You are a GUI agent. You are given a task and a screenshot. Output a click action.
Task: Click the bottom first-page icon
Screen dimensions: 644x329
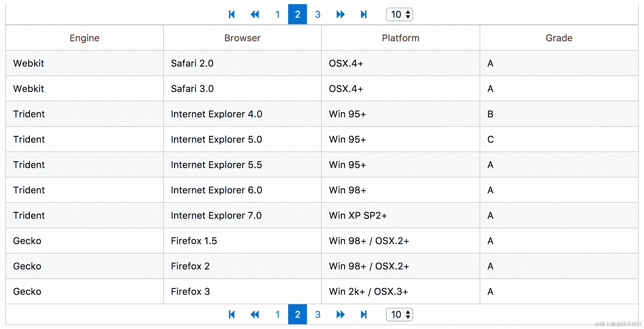pos(232,314)
